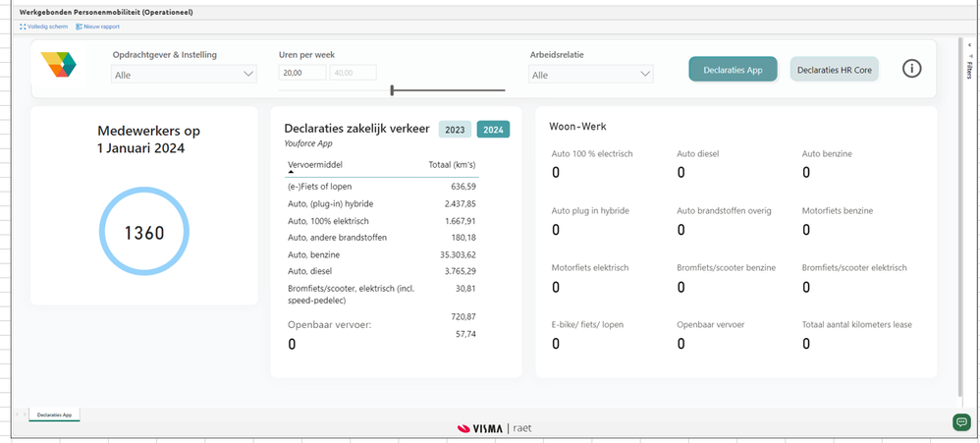Click the colorful company logo
The height and width of the screenshot is (443, 980).
pos(59,65)
